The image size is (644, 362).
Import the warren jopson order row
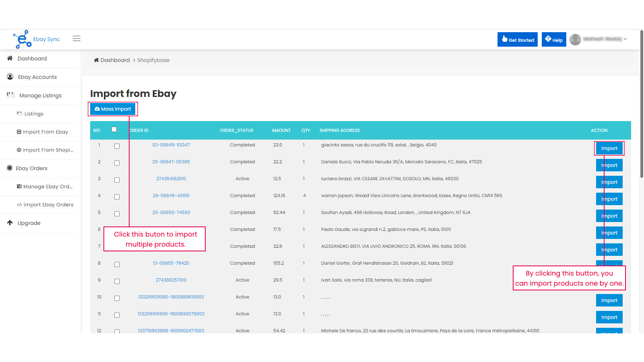(609, 199)
